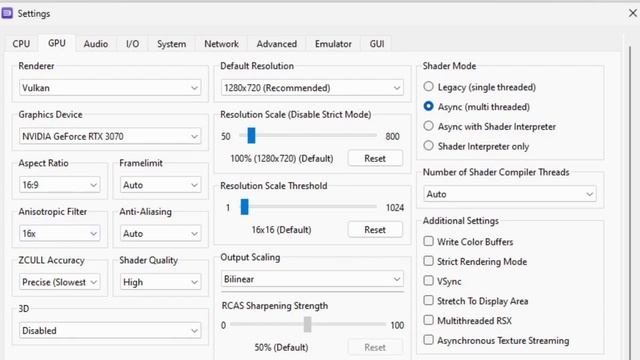This screenshot has height=360, width=640.
Task: Click the 'Shader Mode' group title
Action: pos(449,66)
